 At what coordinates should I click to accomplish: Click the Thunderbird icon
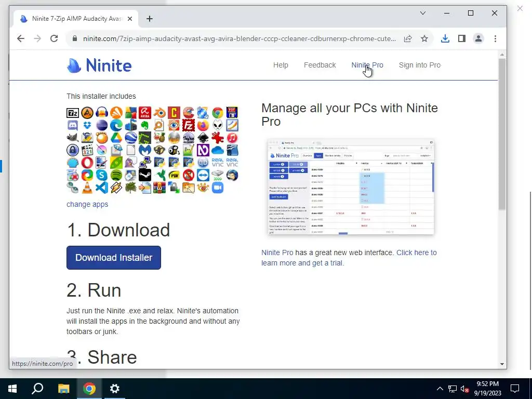232,175
